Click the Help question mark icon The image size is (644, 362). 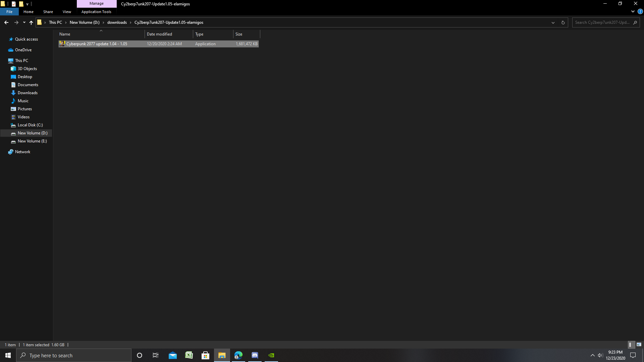(x=640, y=11)
